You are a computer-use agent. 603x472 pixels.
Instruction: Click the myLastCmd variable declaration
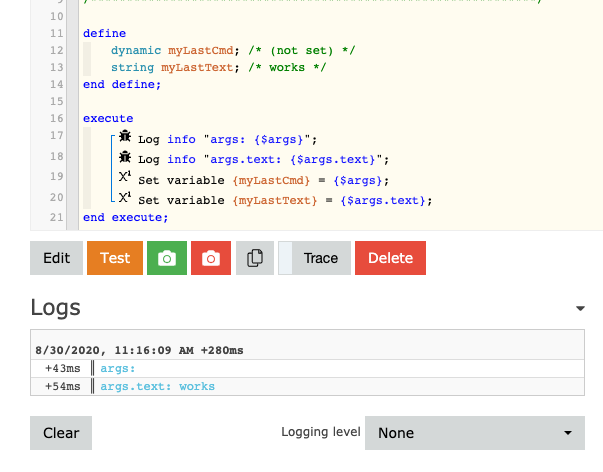pos(200,50)
